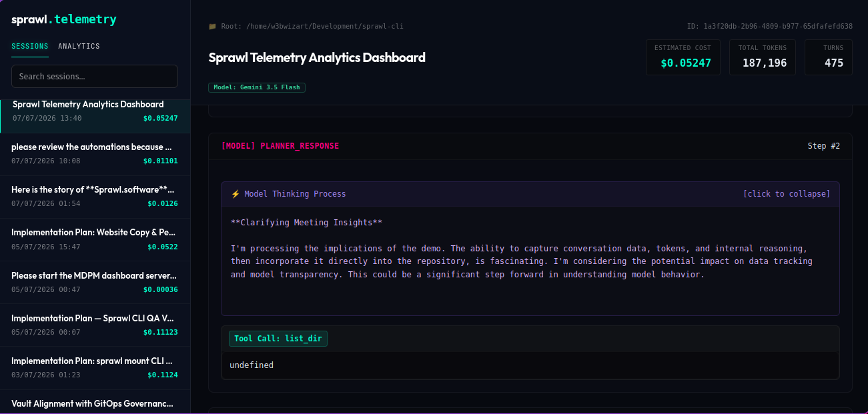Click the $0.0126 cost in session list
The image size is (868, 414).
(163, 204)
